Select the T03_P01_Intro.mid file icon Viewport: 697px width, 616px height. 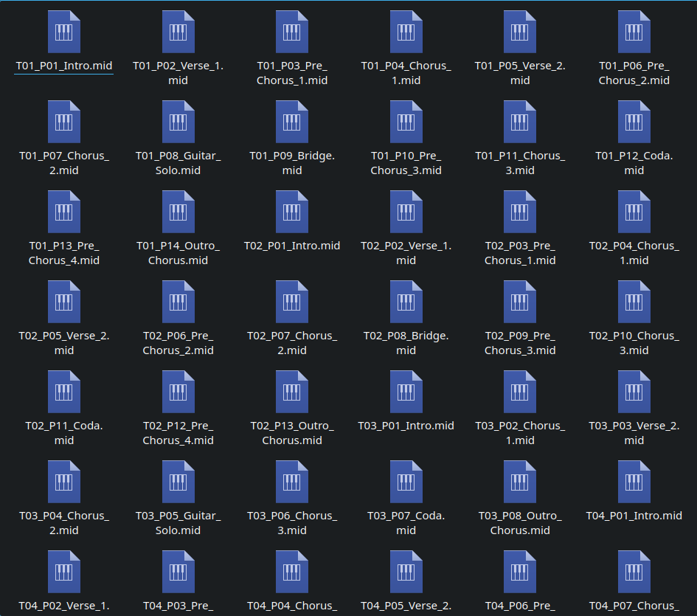[406, 392]
